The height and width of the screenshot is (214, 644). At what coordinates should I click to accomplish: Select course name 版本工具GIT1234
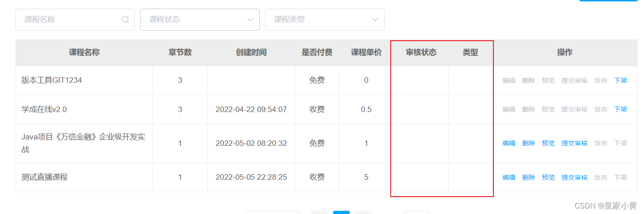pos(52,80)
